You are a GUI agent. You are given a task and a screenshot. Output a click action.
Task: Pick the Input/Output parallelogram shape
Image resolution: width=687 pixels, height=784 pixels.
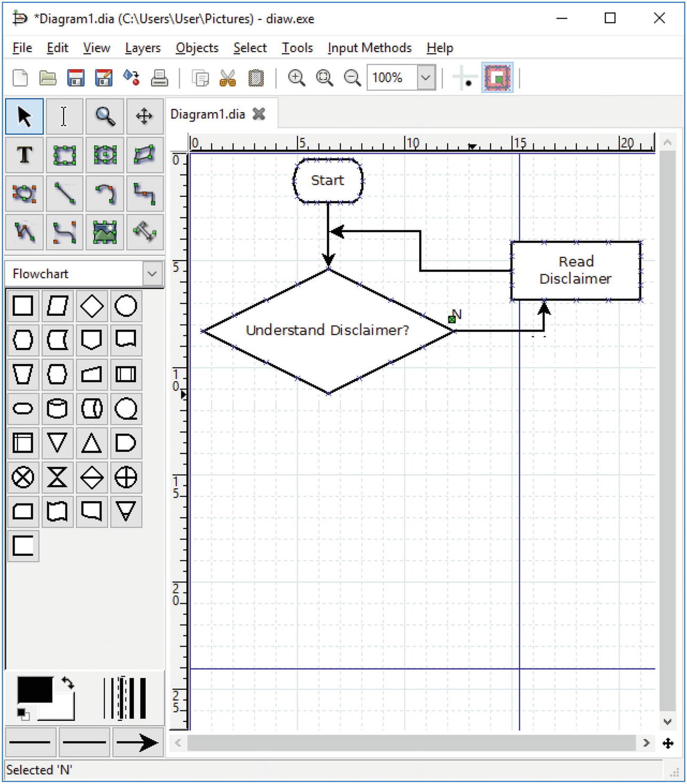pos(57,306)
